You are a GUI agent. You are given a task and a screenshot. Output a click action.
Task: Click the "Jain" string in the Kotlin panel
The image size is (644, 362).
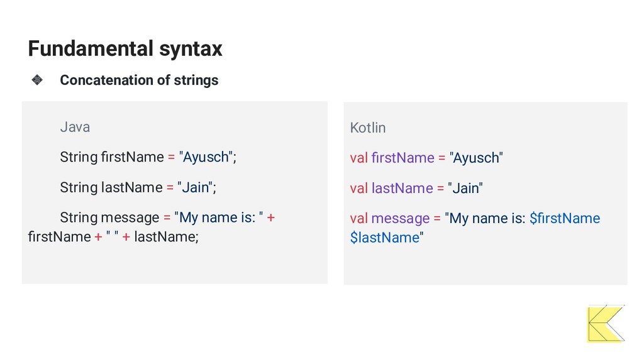(x=465, y=189)
